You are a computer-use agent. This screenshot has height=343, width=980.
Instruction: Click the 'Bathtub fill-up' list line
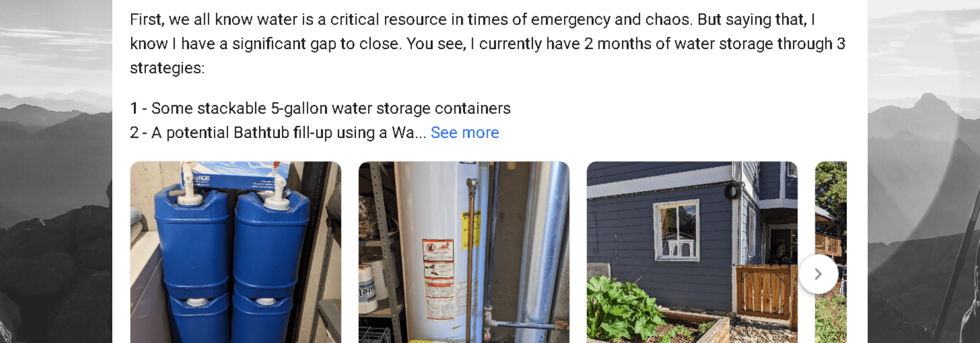tap(278, 133)
